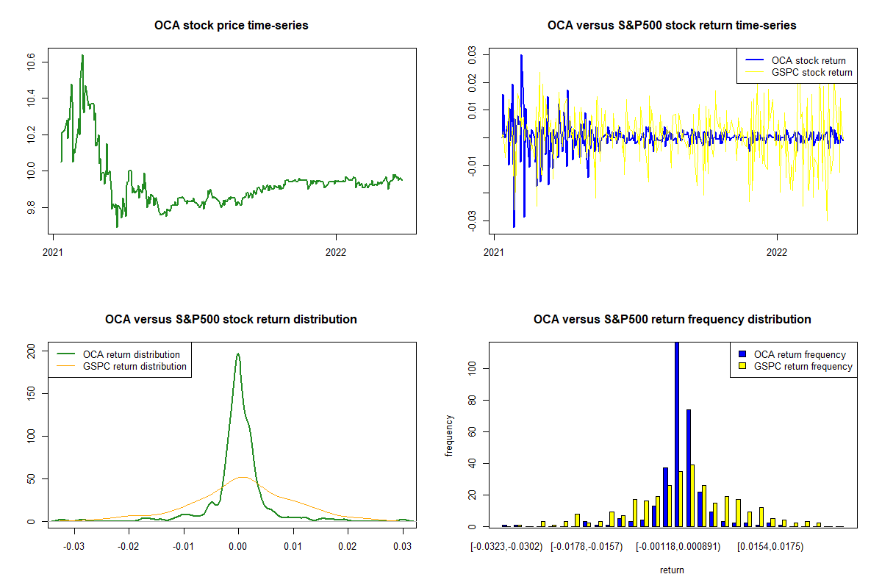Click the 'OCA versus S&P500 stock return time-series' title
Image resolution: width=882 pixels, height=588 pixels.
click(672, 26)
